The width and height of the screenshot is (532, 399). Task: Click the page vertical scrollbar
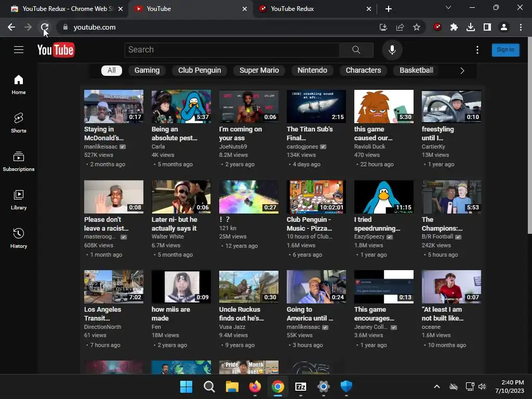[x=529, y=136]
